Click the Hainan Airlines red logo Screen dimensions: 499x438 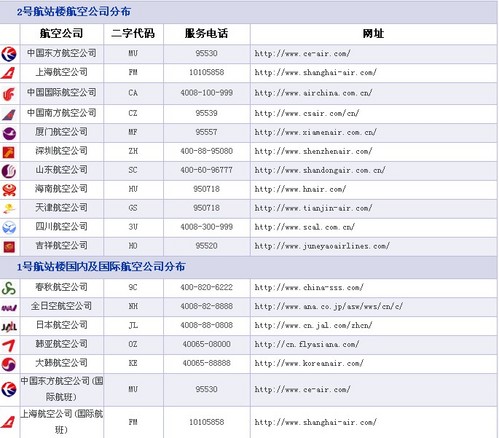9,190
